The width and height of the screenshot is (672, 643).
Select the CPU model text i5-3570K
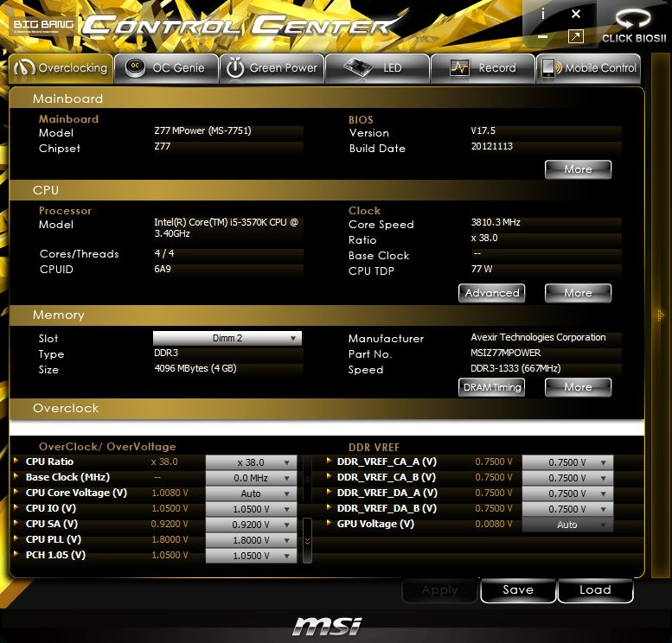pos(226,227)
